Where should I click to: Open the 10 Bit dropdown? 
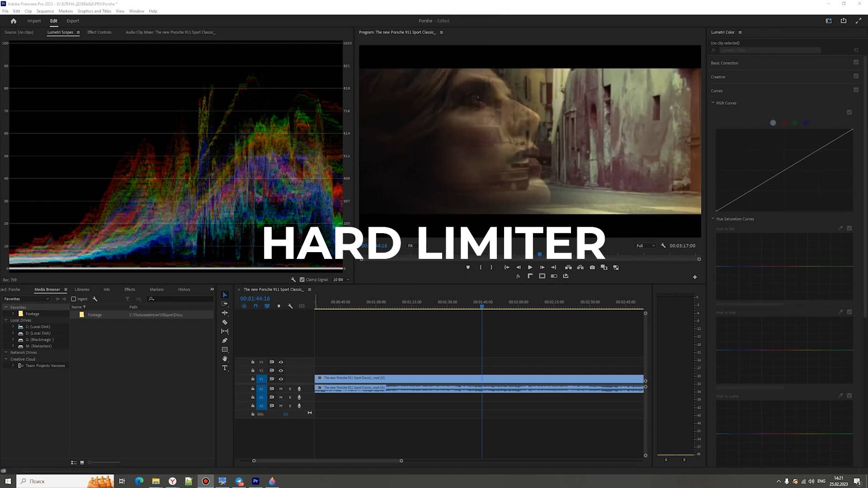341,280
